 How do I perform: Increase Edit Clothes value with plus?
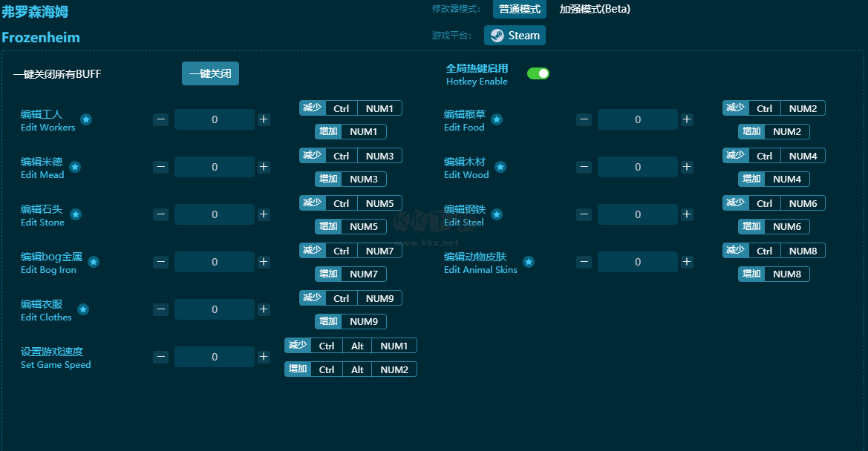[x=264, y=309]
